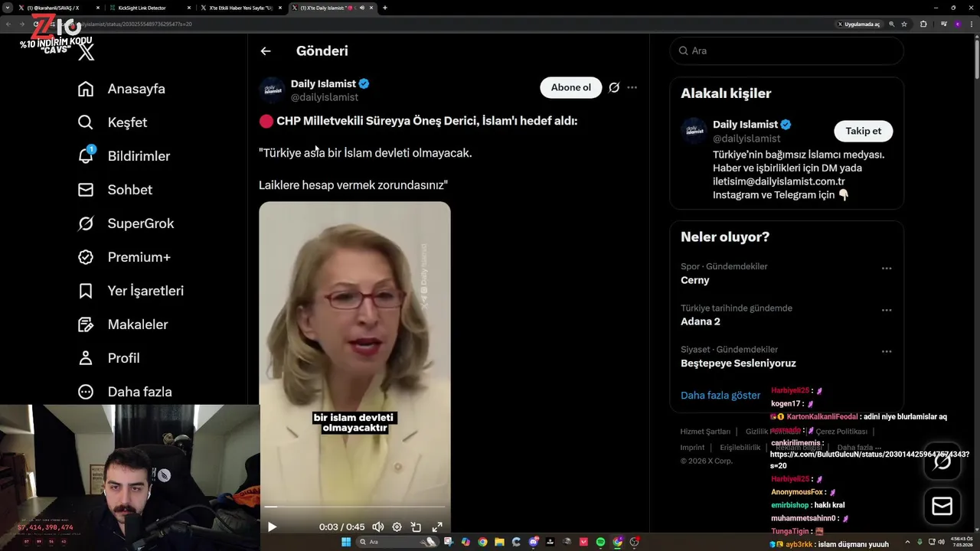Open Imprint footer link
The image size is (980, 551).
(692, 448)
